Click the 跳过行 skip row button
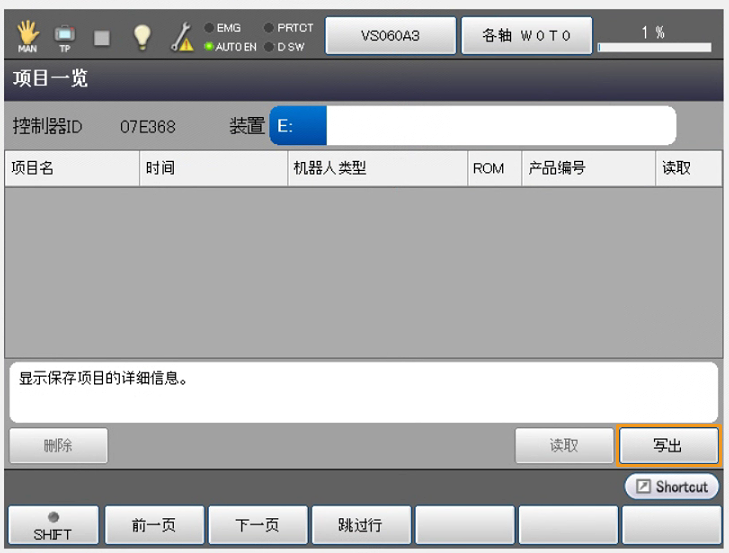This screenshot has height=553, width=729. pos(361,525)
